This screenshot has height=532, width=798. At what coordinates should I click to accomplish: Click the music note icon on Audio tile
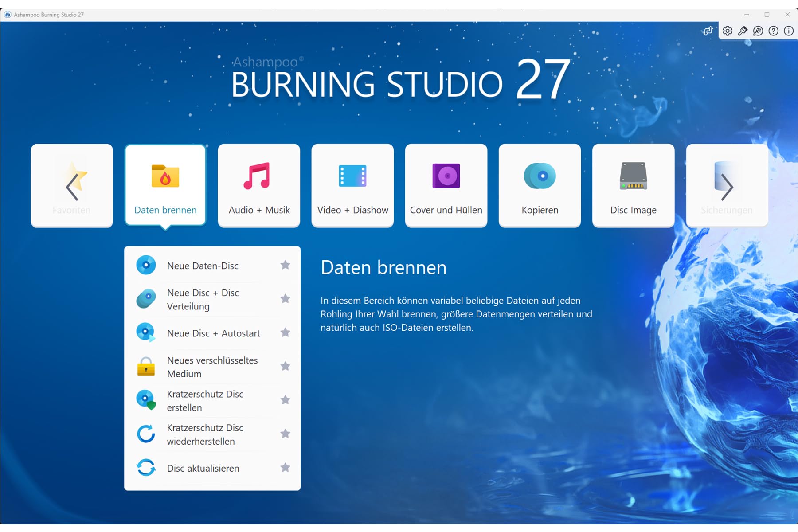257,176
